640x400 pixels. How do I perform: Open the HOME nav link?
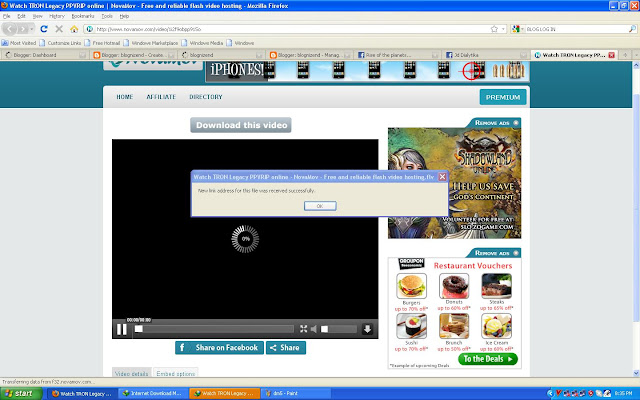(x=124, y=97)
